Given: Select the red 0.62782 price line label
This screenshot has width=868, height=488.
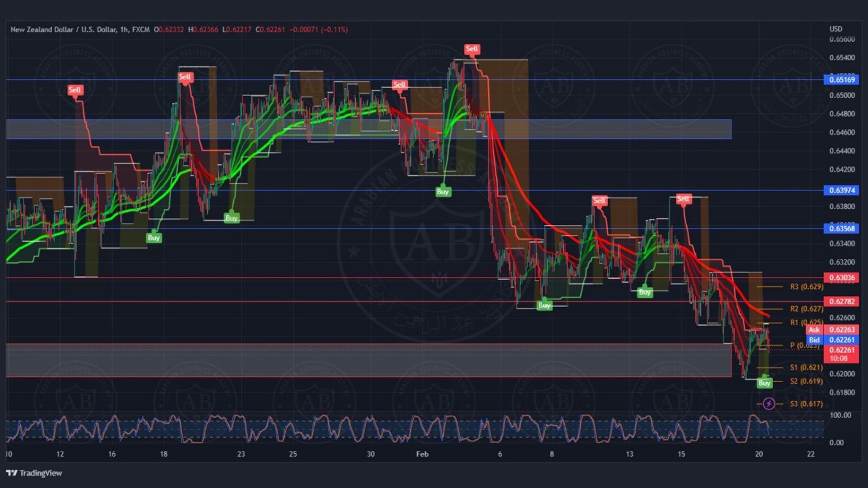Looking at the screenshot, I should tap(841, 301).
